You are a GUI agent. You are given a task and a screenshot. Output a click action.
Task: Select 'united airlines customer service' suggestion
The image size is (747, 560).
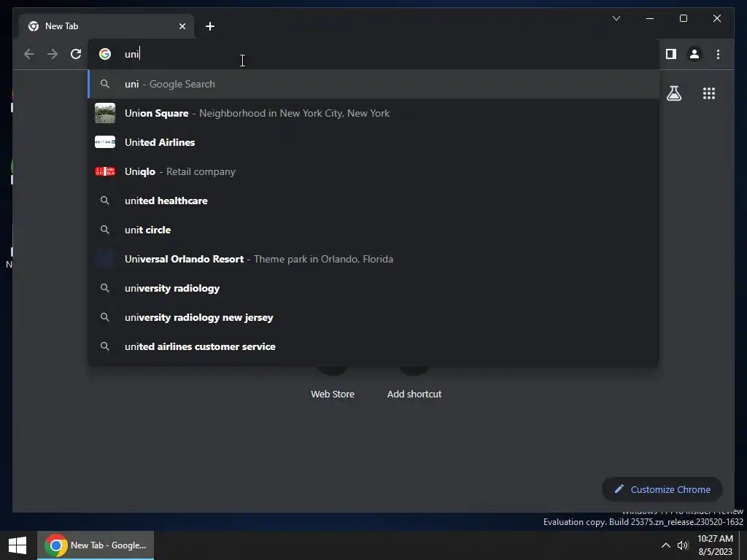(373, 346)
